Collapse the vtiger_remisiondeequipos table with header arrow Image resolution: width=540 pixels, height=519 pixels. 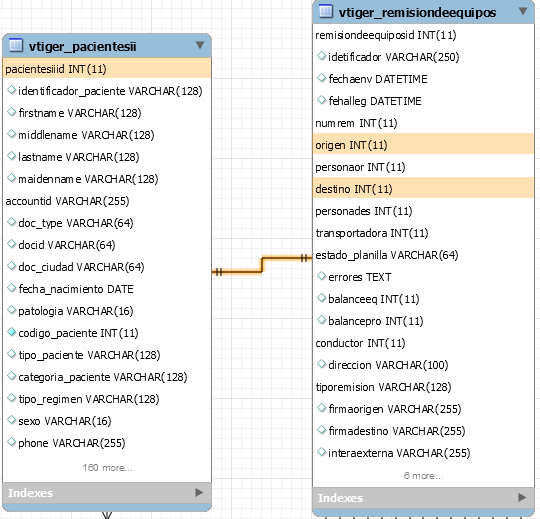(x=523, y=11)
